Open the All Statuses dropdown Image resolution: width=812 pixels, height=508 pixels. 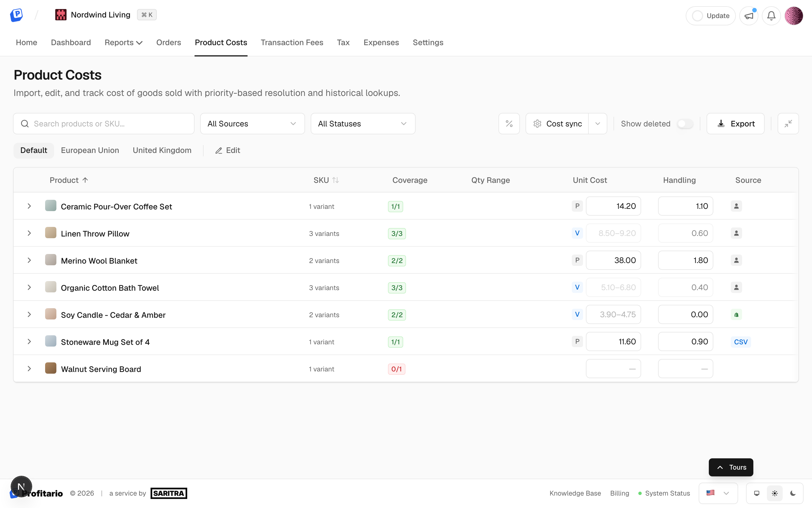363,124
